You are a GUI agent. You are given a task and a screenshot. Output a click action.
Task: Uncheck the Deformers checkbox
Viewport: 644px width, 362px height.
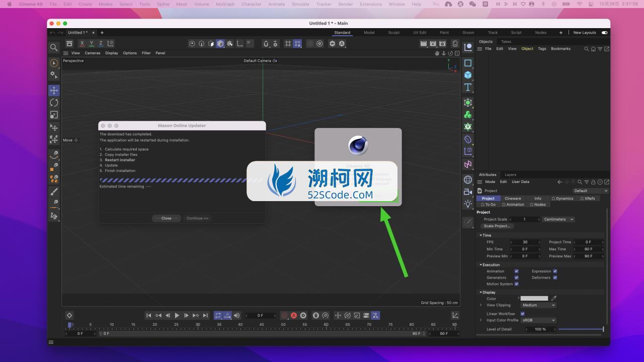click(x=555, y=278)
